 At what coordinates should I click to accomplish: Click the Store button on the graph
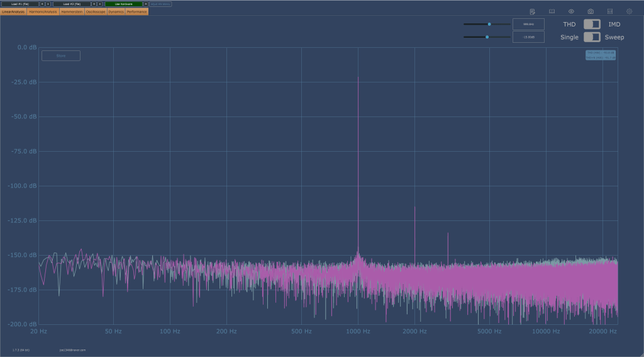pos(61,55)
